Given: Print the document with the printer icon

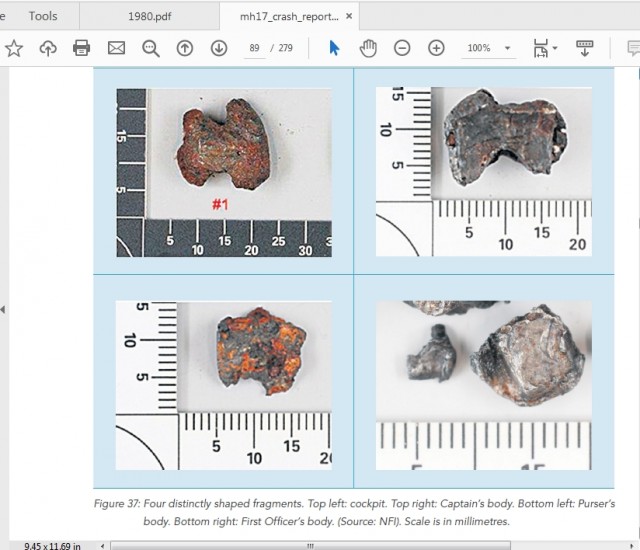Looking at the screenshot, I should click(81, 48).
